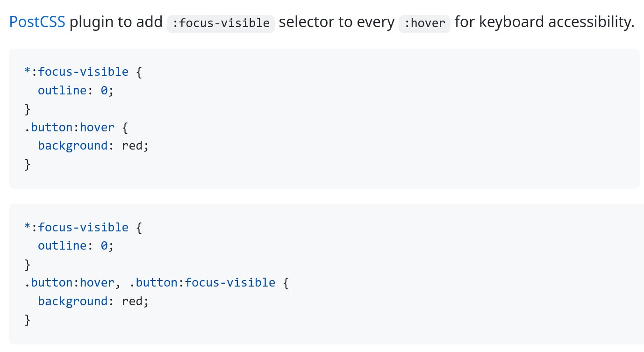Click the inline :hover code badge

point(424,23)
